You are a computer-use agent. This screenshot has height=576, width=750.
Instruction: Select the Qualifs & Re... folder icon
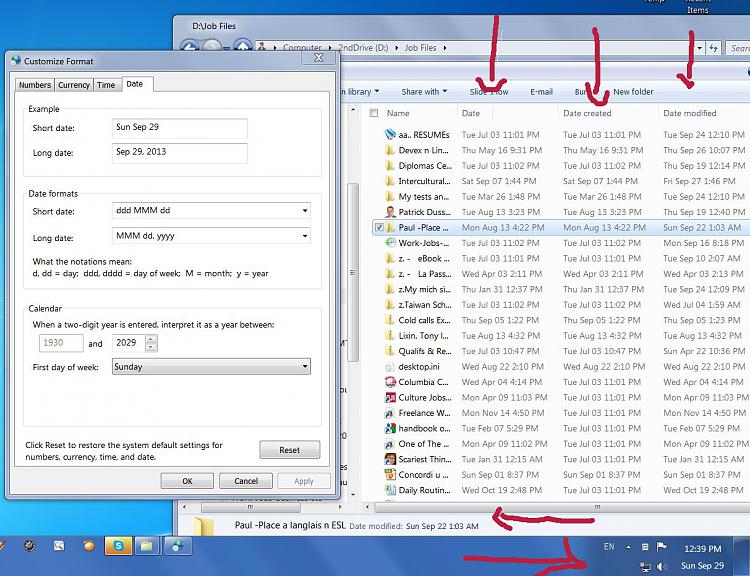tap(390, 351)
